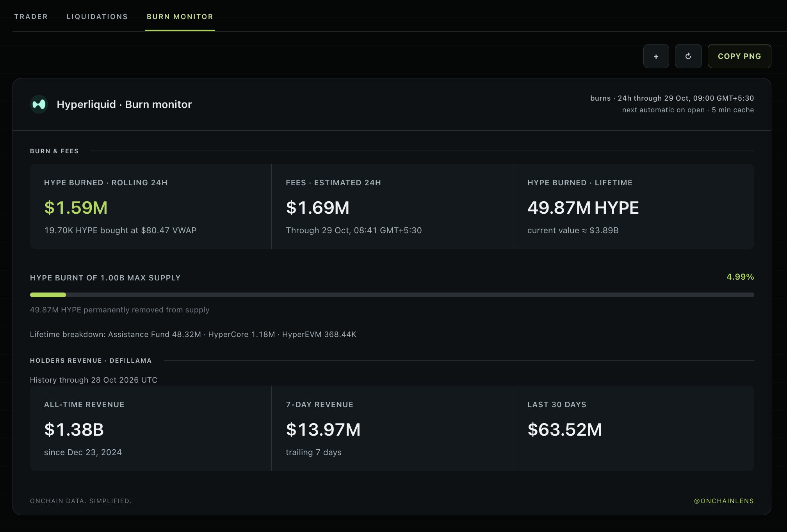Click the plus icon button
This screenshot has width=787, height=532.
tap(656, 56)
